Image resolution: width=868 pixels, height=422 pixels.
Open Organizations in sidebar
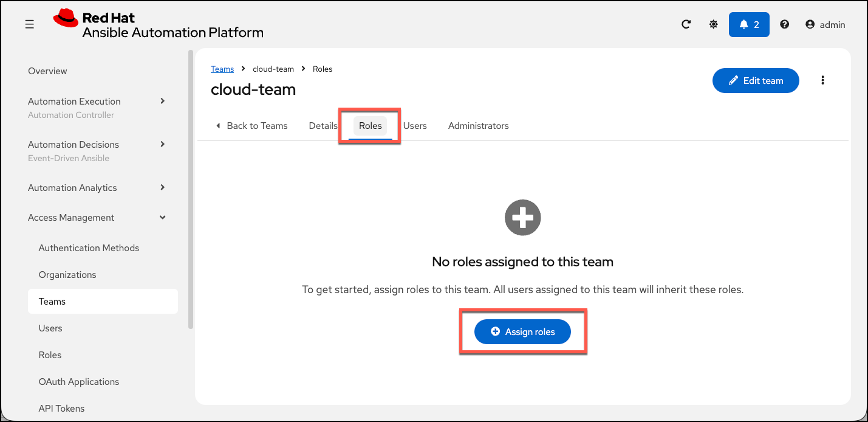coord(67,275)
